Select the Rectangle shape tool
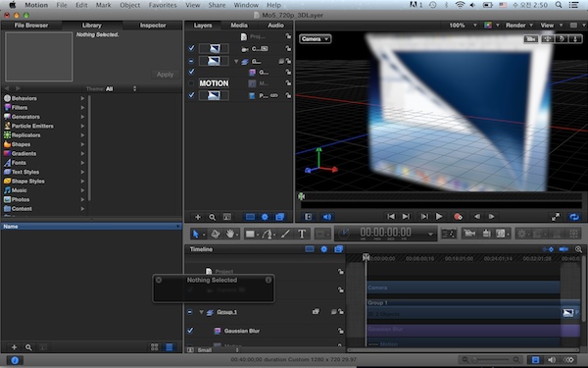This screenshot has height=368, width=588. (x=250, y=234)
